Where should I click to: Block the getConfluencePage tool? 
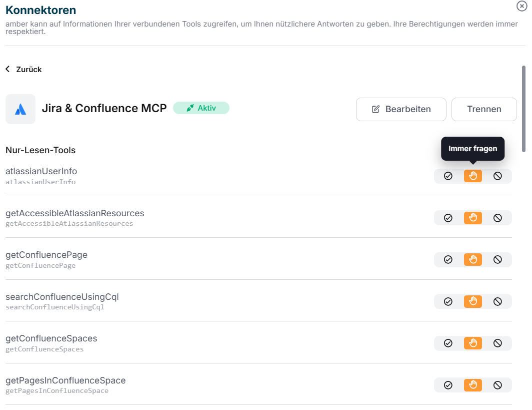point(497,259)
